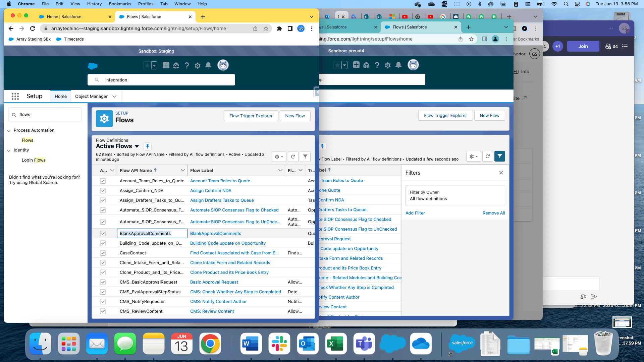Image resolution: width=644 pixels, height=362 pixels.
Task: Open the Object Manager tab dropdown chevron
Action: [x=114, y=97]
